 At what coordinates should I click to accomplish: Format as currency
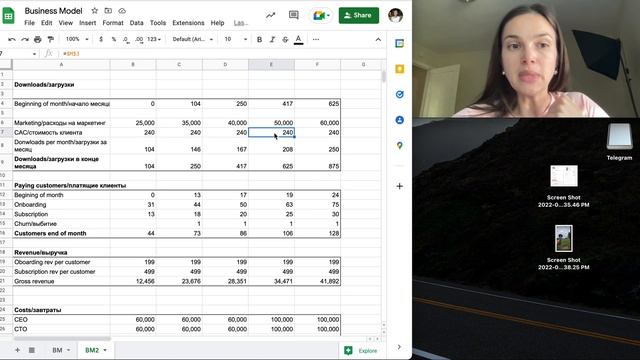[x=101, y=40]
